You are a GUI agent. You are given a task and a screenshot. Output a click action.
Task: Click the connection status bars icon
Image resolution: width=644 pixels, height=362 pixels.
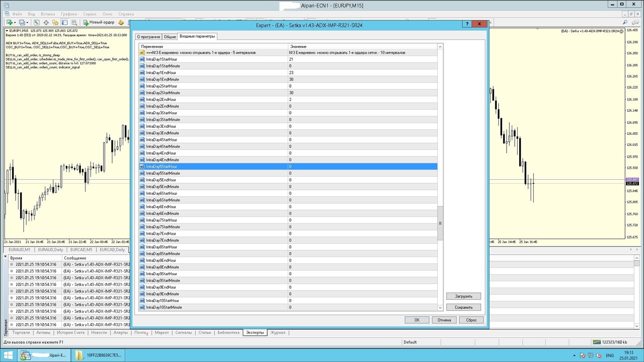(597, 342)
